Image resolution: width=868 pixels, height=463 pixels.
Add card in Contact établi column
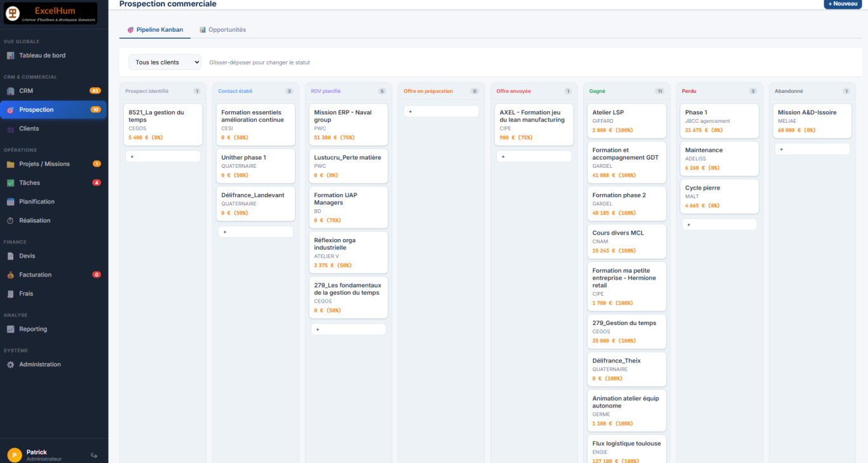tap(255, 232)
